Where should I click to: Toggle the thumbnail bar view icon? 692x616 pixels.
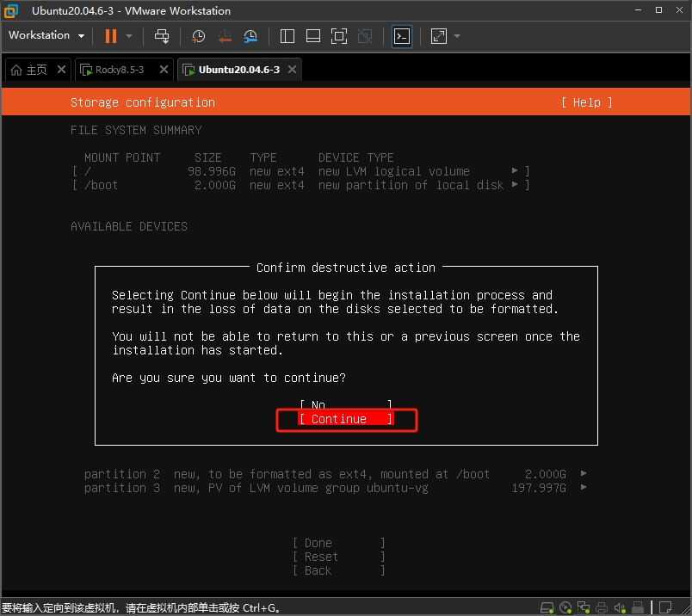(x=313, y=36)
